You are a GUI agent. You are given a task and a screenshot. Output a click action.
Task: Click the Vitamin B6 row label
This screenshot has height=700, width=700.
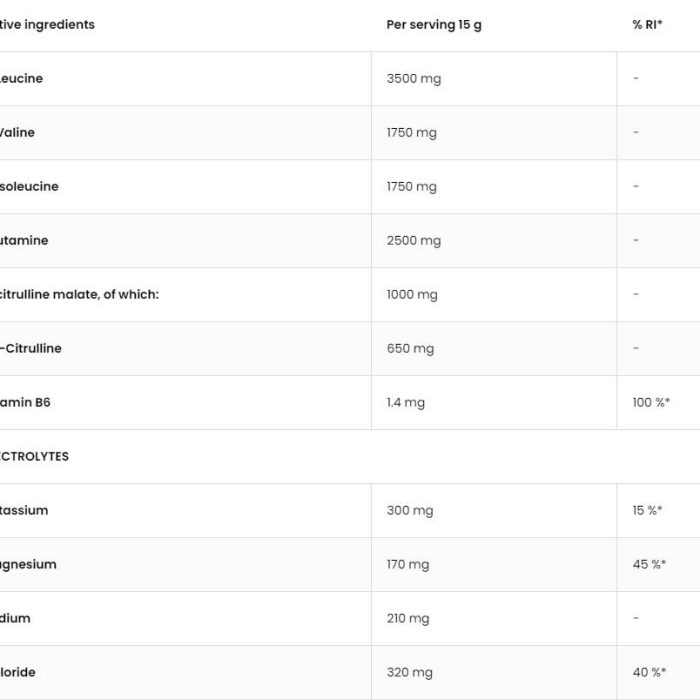tap(25, 403)
